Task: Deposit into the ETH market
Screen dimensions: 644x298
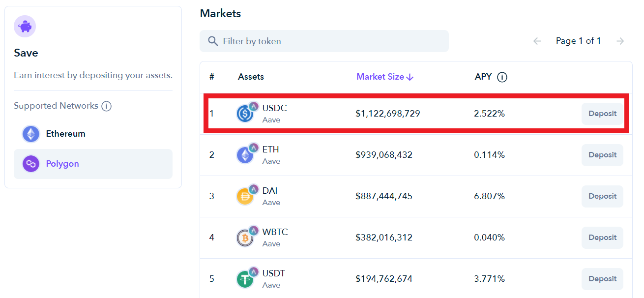Action: click(x=602, y=155)
